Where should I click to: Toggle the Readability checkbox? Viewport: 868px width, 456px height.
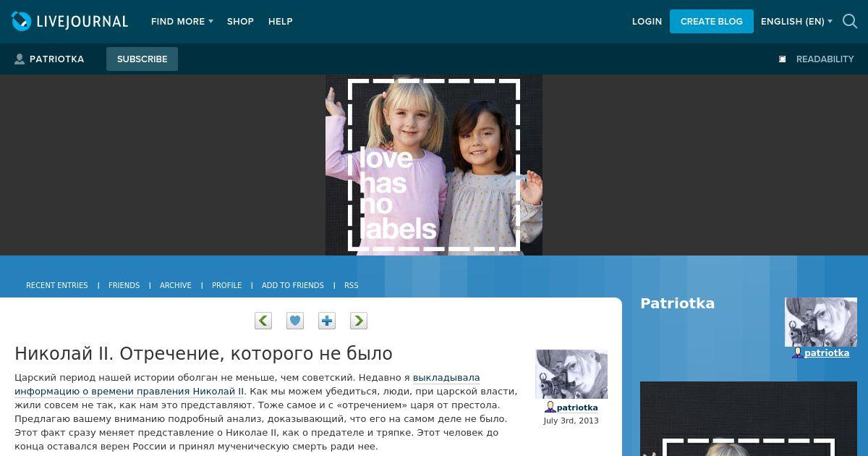(782, 59)
